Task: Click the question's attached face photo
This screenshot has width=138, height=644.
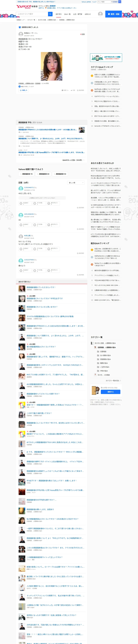Action: point(52,66)
